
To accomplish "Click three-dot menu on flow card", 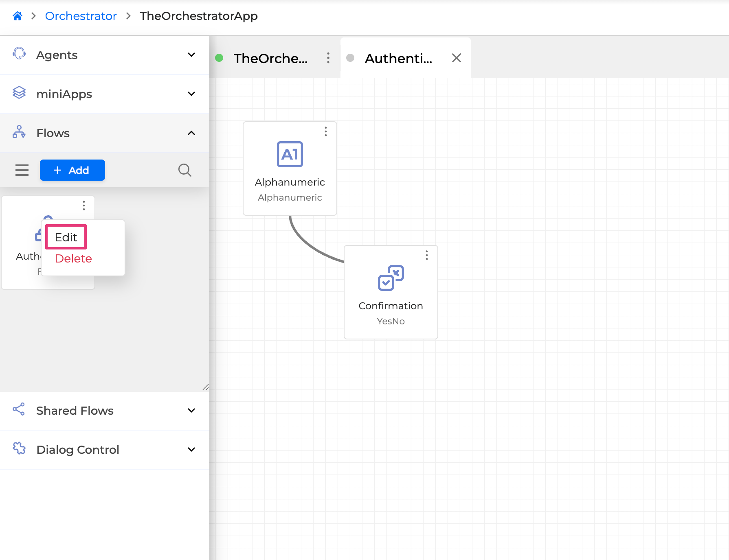I will pyautogui.click(x=84, y=206).
